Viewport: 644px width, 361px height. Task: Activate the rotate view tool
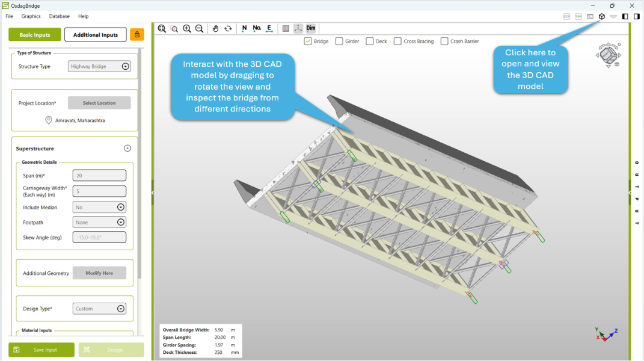point(228,28)
